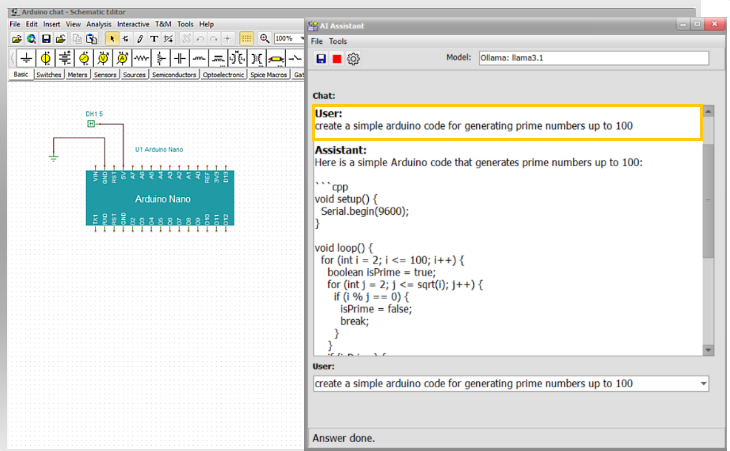Click the ground symbol component icon

click(x=26, y=57)
